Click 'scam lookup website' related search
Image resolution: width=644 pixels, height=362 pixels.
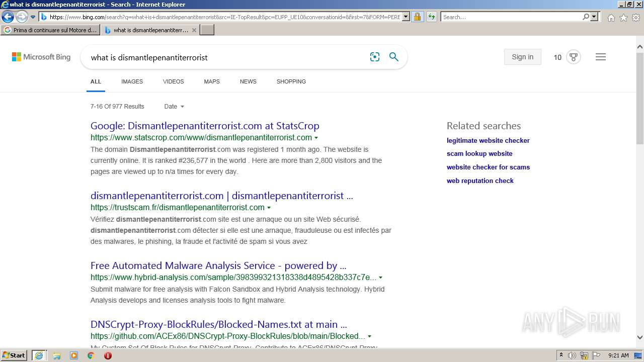(479, 154)
